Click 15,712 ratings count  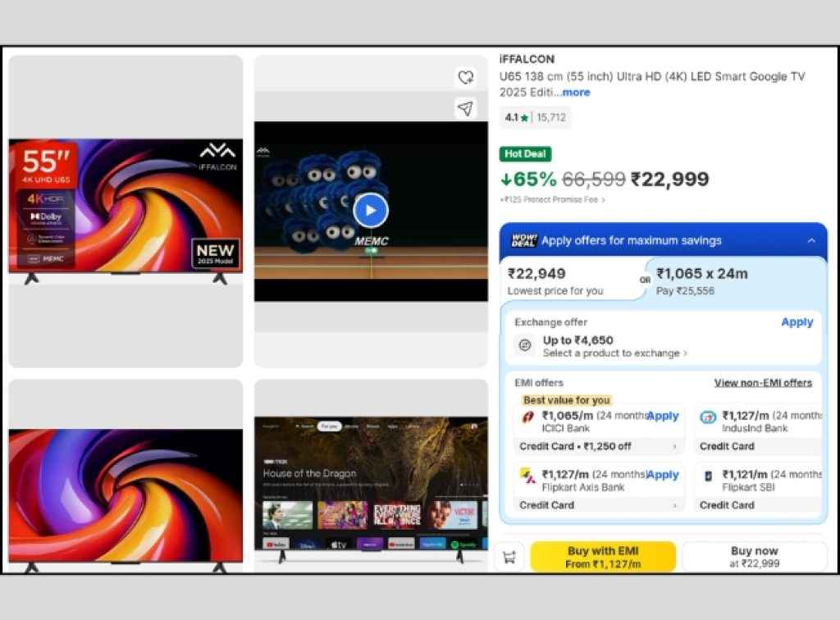click(x=550, y=118)
